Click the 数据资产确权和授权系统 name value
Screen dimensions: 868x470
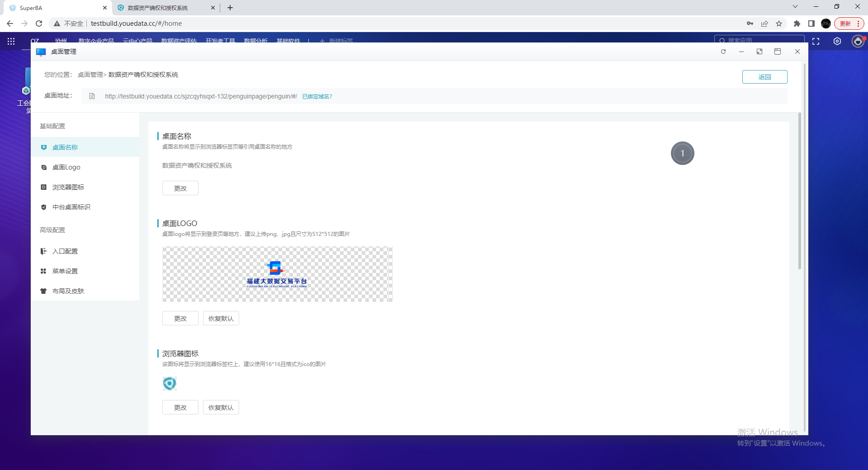pyautogui.click(x=197, y=166)
